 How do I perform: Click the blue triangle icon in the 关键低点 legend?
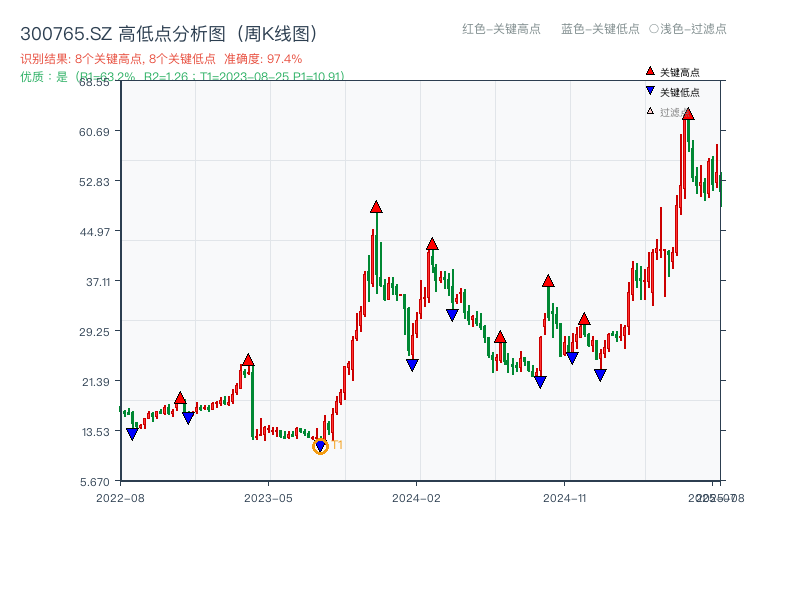point(650,91)
